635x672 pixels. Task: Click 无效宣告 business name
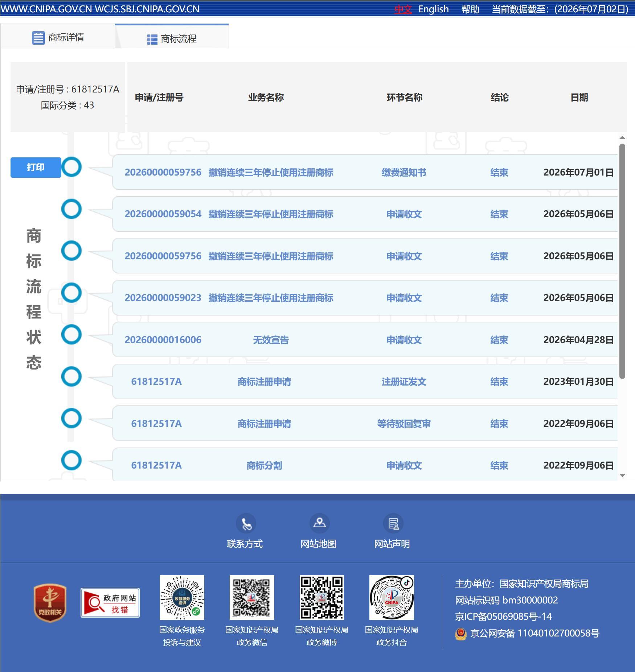point(271,340)
